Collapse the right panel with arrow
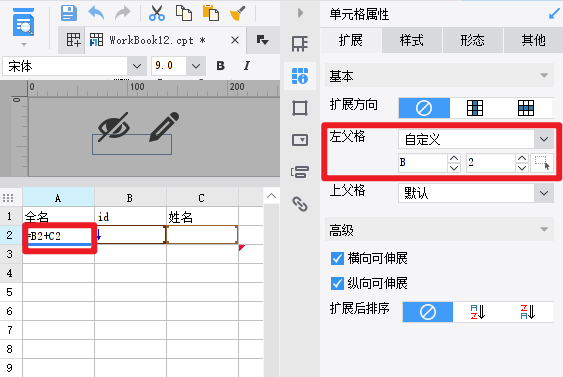 [301, 13]
